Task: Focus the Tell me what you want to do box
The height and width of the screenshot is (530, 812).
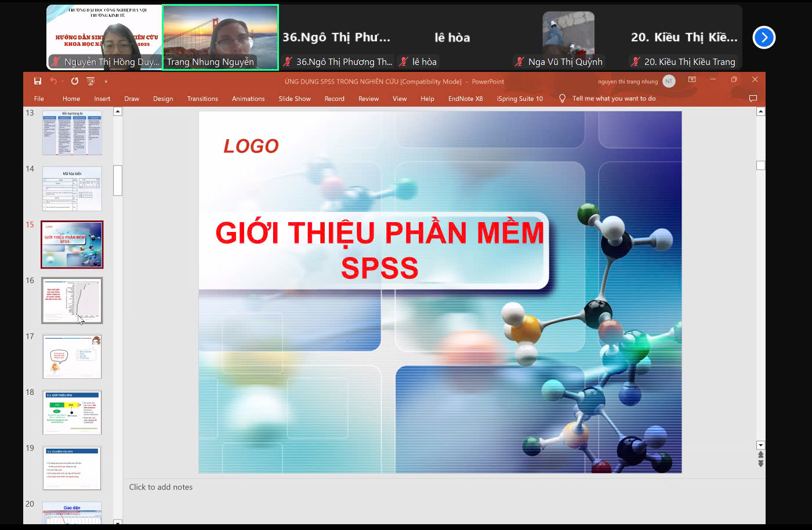Action: point(614,99)
